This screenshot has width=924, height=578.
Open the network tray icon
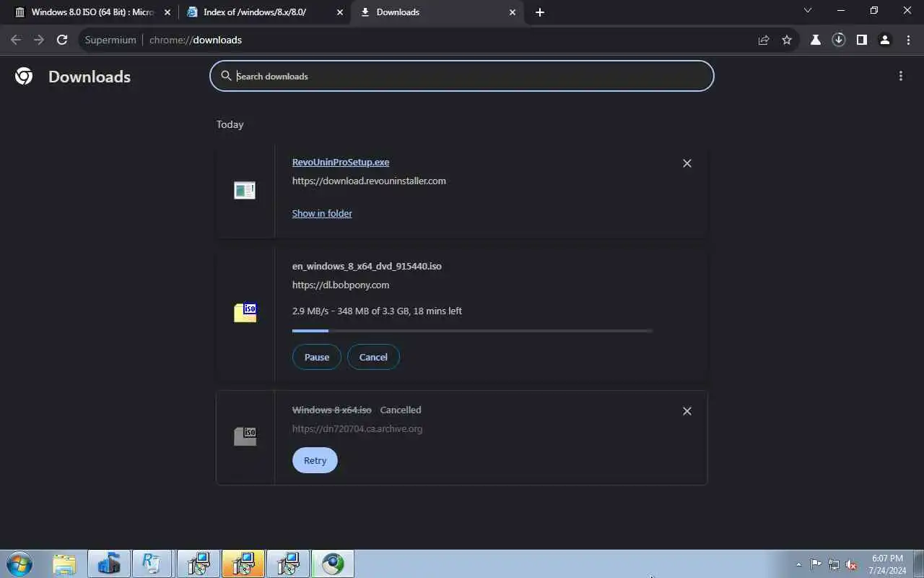(834, 564)
